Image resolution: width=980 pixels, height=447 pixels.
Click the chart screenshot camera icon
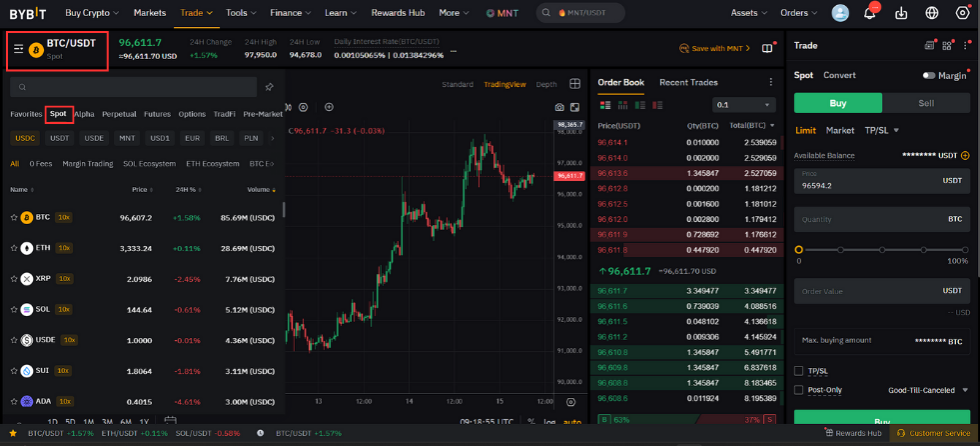click(559, 108)
